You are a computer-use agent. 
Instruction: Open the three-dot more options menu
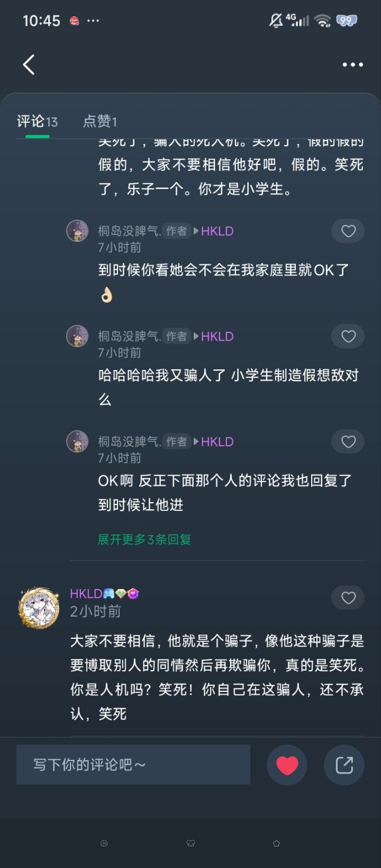pyautogui.click(x=352, y=65)
